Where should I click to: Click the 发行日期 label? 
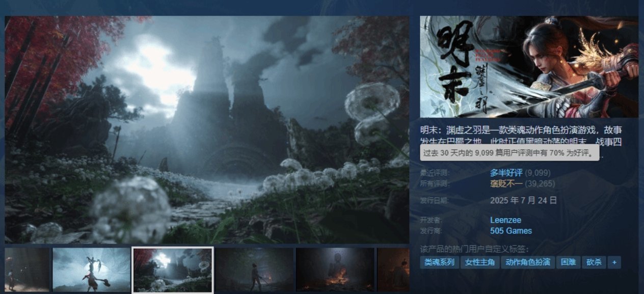coord(435,200)
